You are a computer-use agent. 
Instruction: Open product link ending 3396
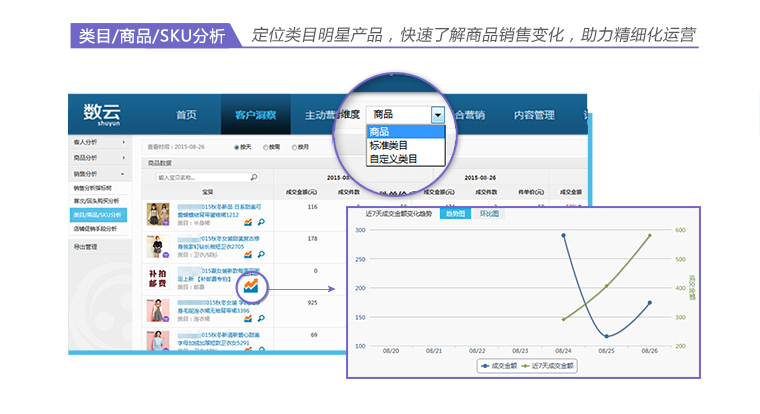coord(218,306)
